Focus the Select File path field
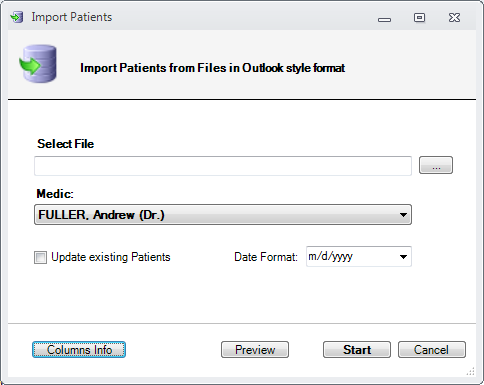Image resolution: width=484 pixels, height=385 pixels. point(223,166)
